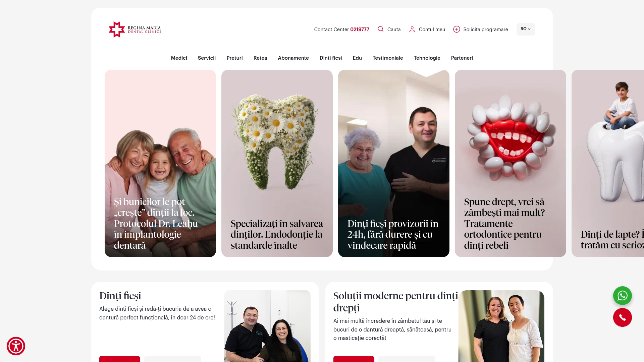Expand the RO language dropdown
Image resolution: width=644 pixels, height=362 pixels.
click(x=526, y=29)
